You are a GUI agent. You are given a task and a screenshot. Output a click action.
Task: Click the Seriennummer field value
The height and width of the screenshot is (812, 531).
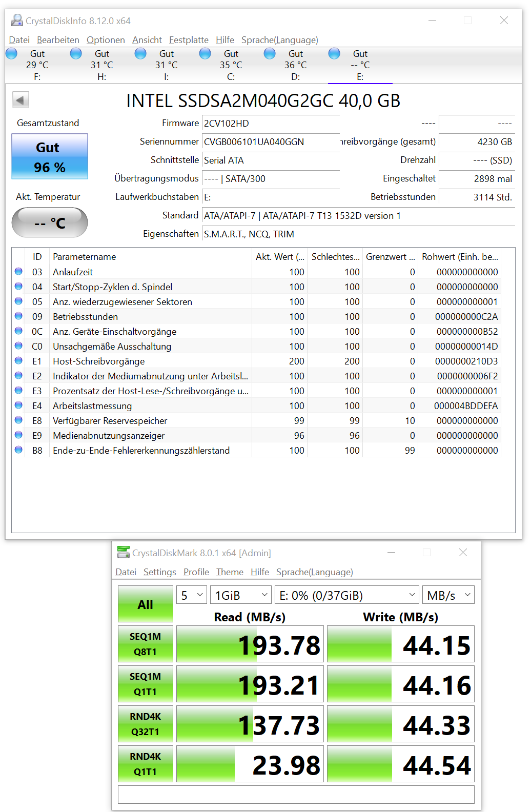click(x=271, y=142)
